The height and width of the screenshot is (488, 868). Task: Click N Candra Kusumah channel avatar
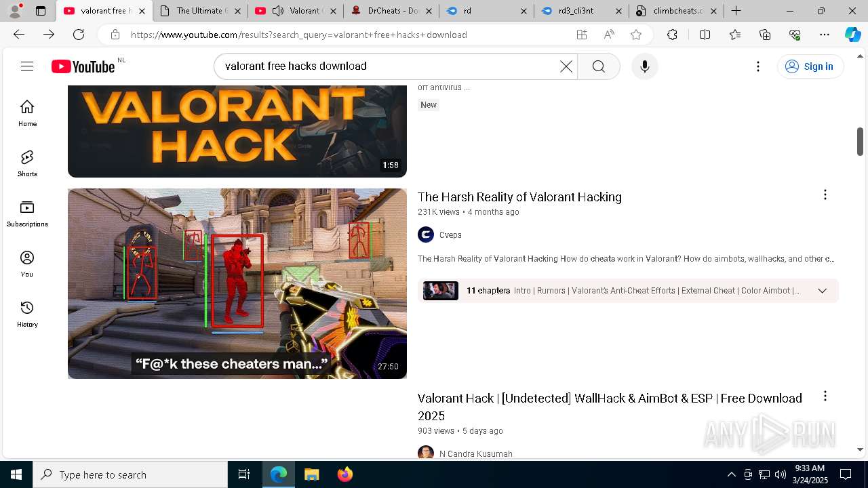click(426, 453)
